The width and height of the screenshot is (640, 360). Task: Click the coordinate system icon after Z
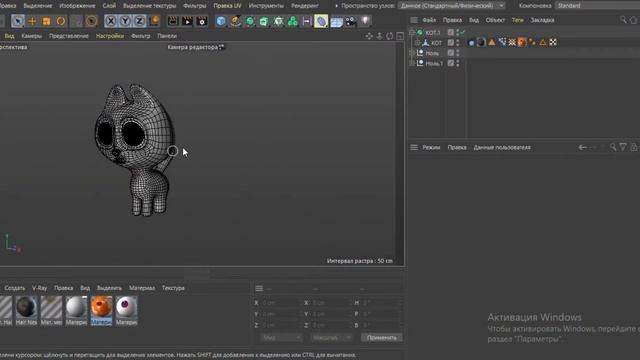pos(155,21)
